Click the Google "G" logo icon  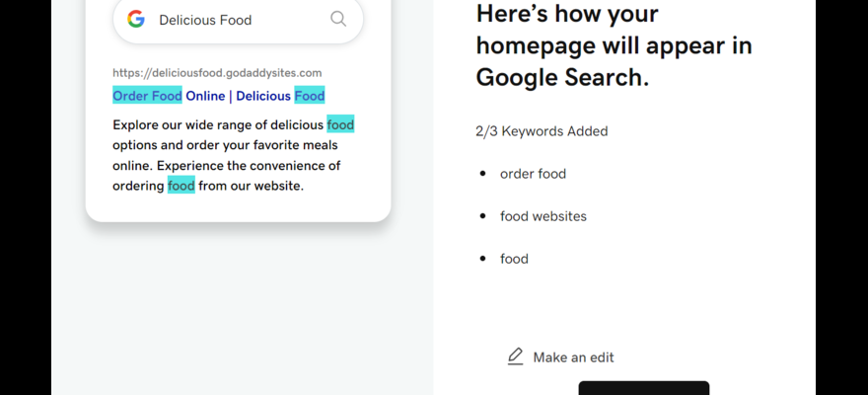click(x=136, y=19)
